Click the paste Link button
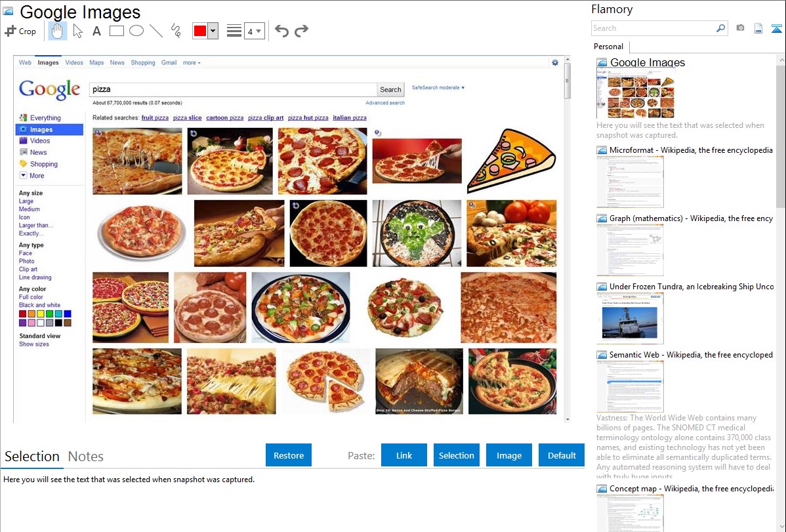 click(404, 455)
